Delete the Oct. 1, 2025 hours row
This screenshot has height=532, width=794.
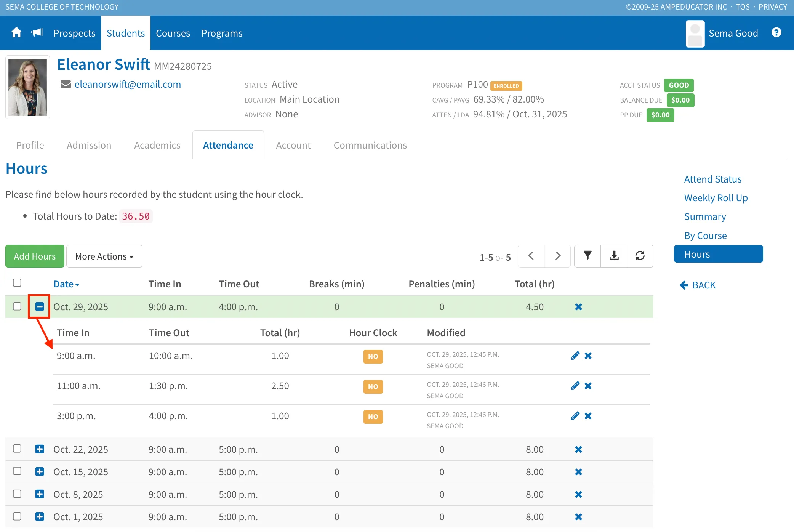pos(578,517)
